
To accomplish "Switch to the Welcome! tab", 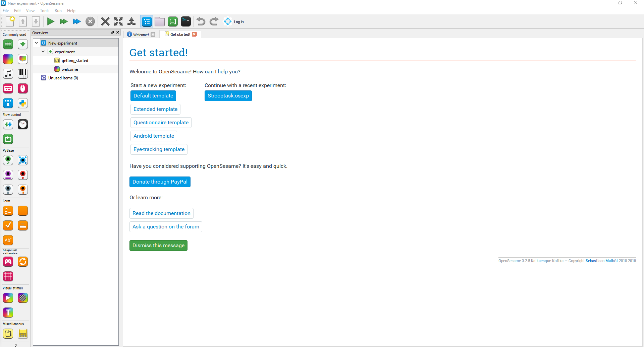I will pos(141,34).
